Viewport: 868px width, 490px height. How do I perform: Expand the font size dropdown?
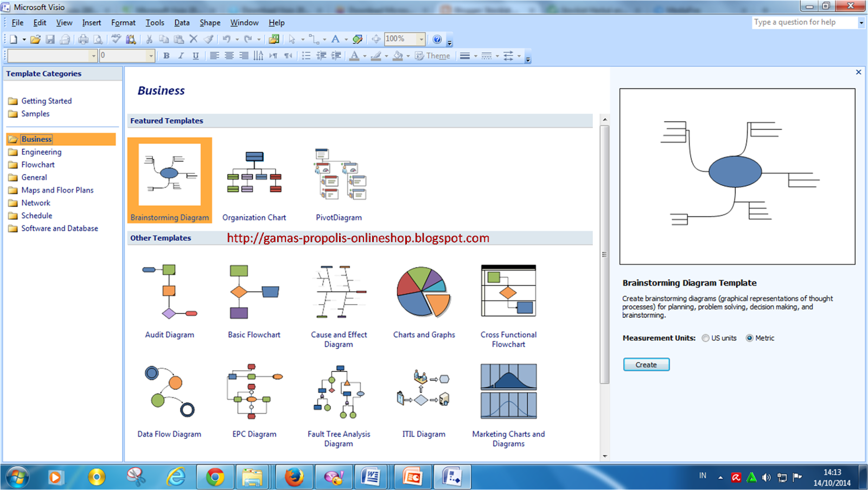(151, 56)
